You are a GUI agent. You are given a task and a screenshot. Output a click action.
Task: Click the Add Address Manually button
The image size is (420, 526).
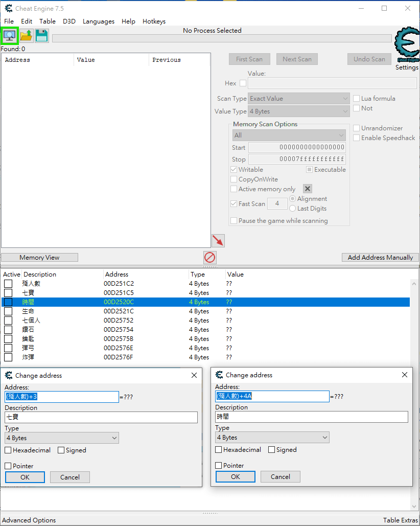click(x=380, y=257)
